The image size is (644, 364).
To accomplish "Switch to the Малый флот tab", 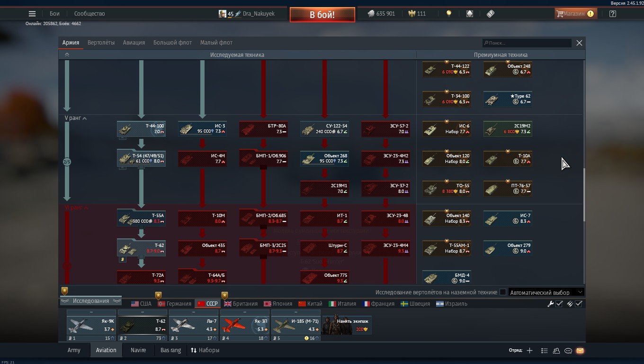I will tap(216, 43).
